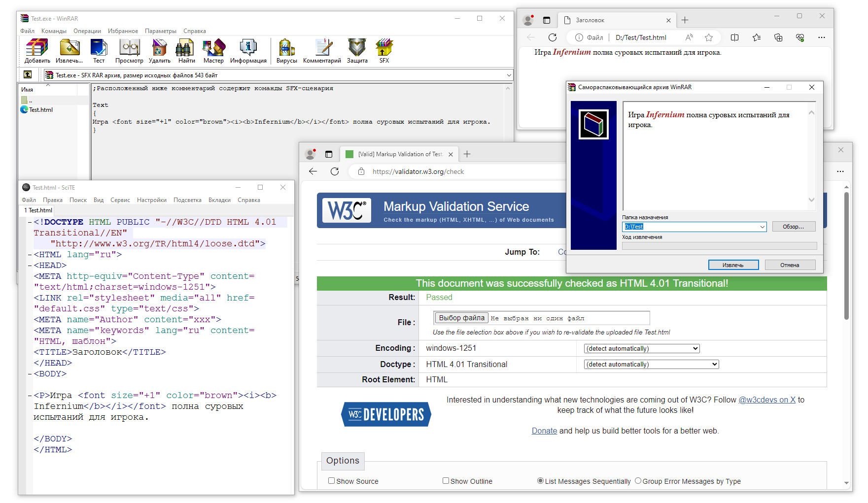Image resolution: width=868 pixels, height=503 pixels.
Task: Open the Comment (Комментарий) tool
Action: click(x=322, y=51)
